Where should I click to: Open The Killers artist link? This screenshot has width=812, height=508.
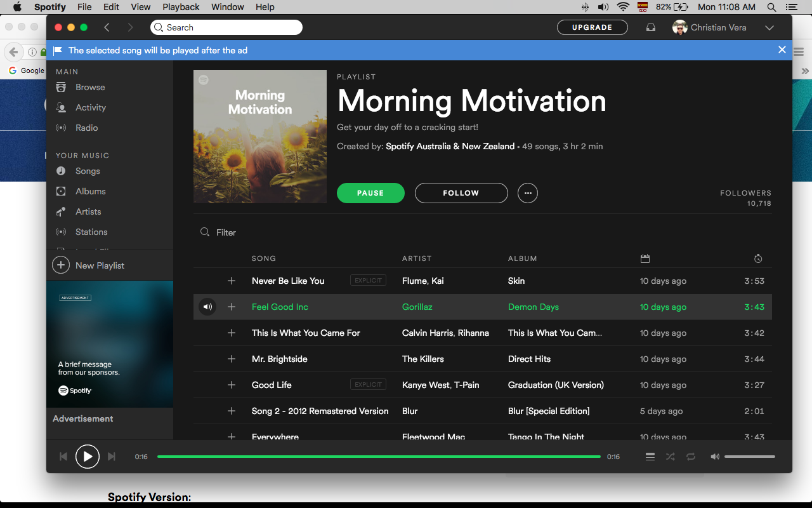(423, 359)
